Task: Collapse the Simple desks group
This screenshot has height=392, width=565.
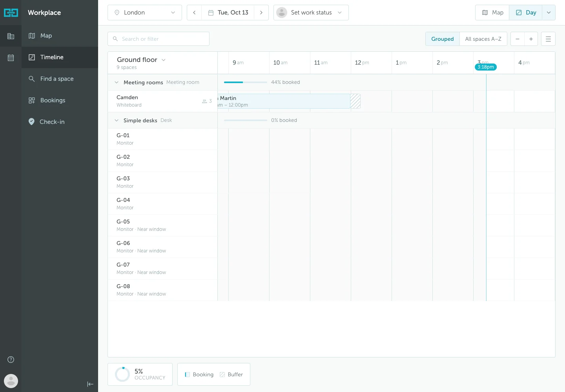Action: pyautogui.click(x=117, y=120)
